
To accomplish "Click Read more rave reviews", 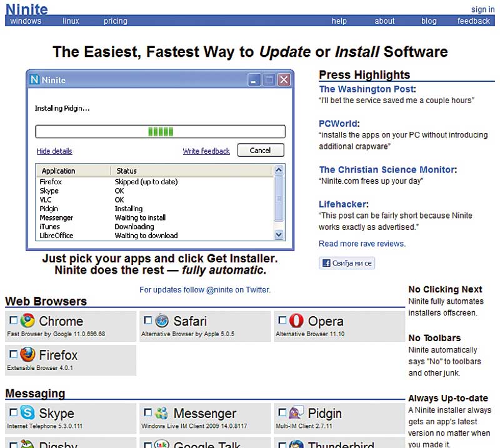I will pyautogui.click(x=362, y=244).
